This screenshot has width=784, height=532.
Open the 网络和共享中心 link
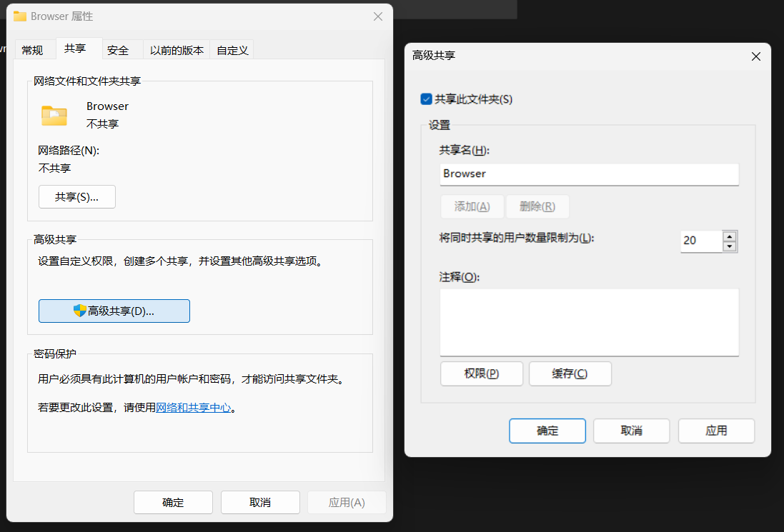pyautogui.click(x=194, y=408)
